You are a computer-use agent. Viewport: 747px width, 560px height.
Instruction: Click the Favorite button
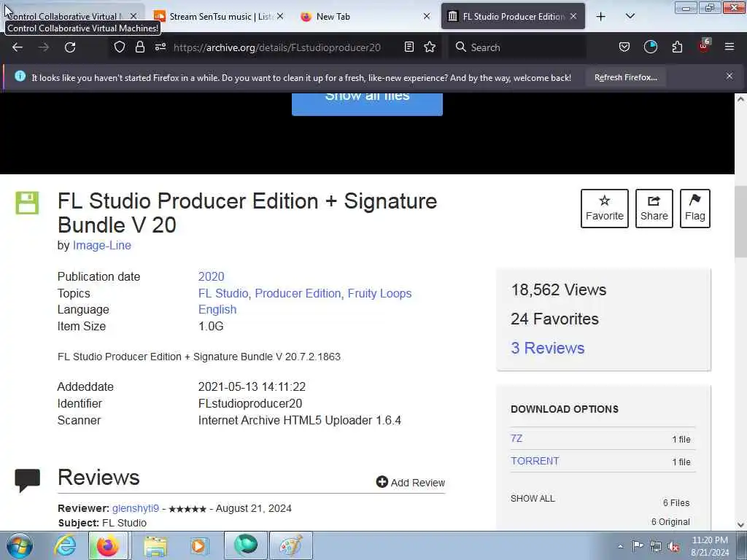click(x=605, y=209)
